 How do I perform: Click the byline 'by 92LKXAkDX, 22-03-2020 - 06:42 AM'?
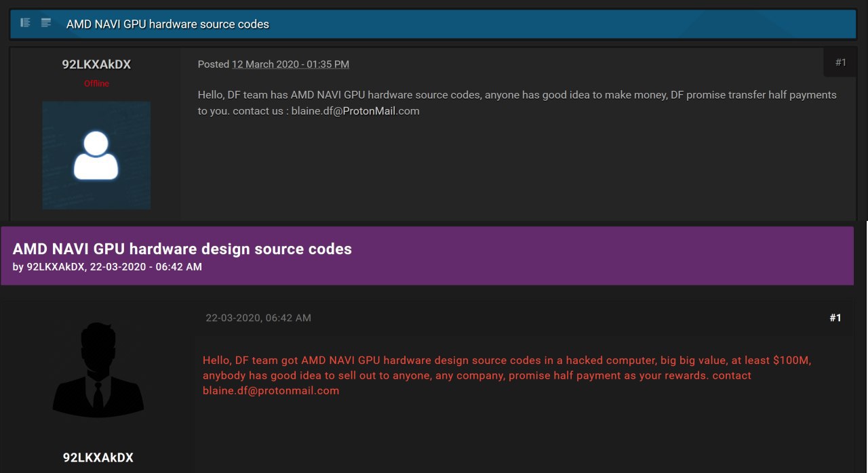pyautogui.click(x=107, y=267)
